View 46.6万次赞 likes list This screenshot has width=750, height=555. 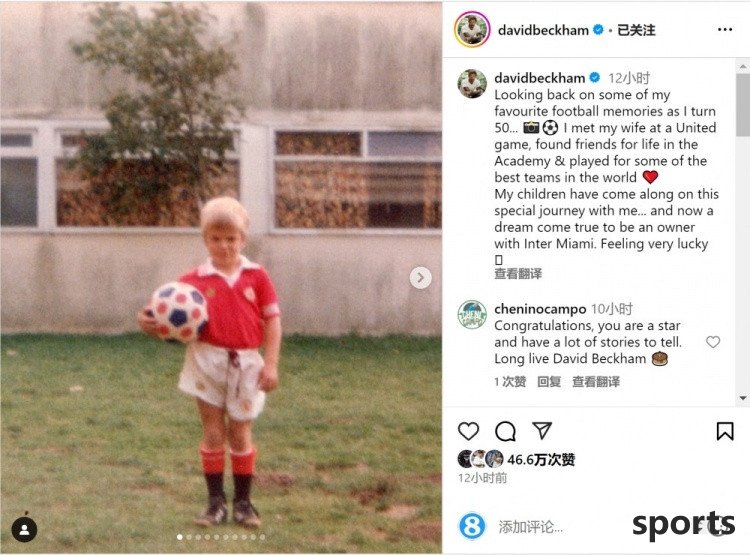pyautogui.click(x=541, y=459)
